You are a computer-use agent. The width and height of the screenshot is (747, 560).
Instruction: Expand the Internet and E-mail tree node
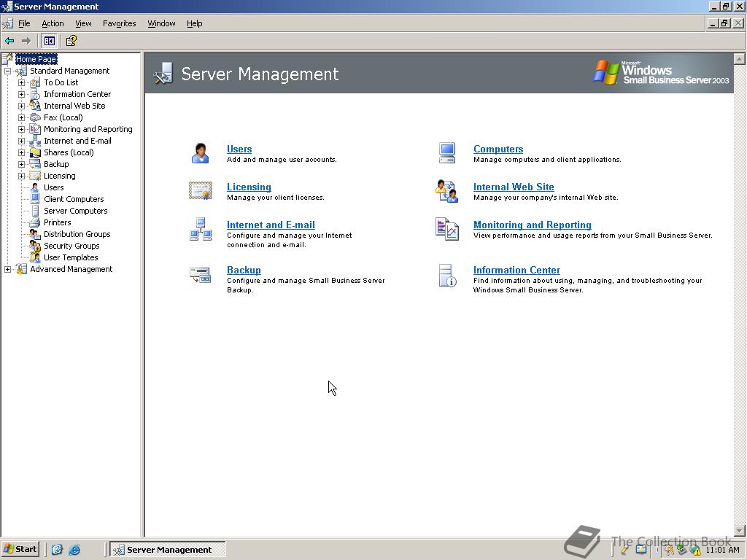[21, 141]
